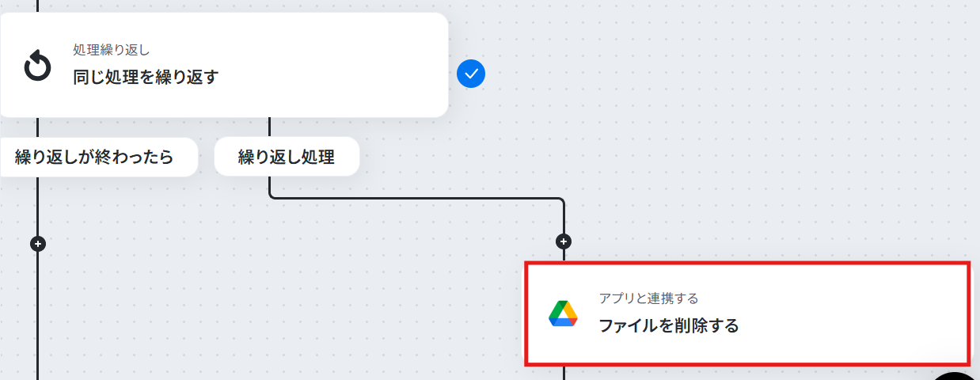Click the 処理繰り返し subtitle text
This screenshot has width=980, height=380.
[x=112, y=50]
